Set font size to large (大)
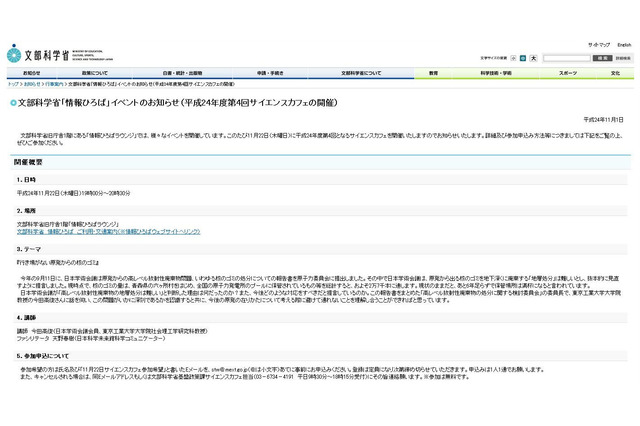 click(533, 58)
